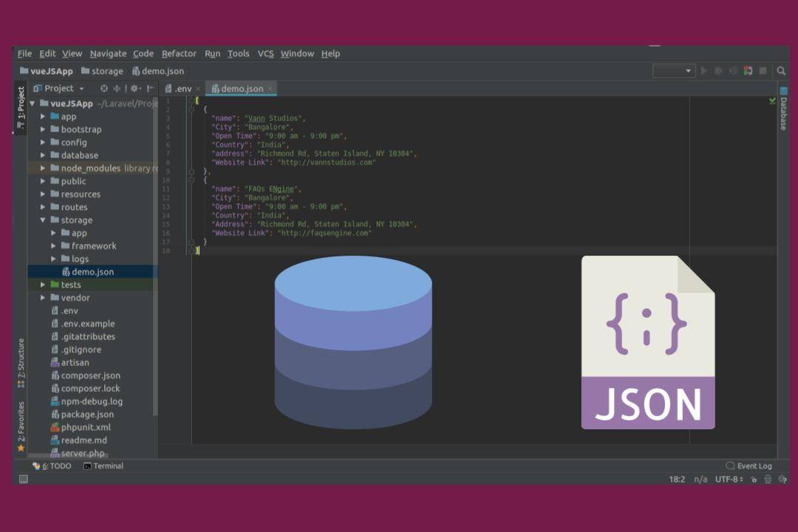Viewport: 798px width, 532px height.
Task: Click the inspector icon next to the lock in status bar
Action: [768, 479]
